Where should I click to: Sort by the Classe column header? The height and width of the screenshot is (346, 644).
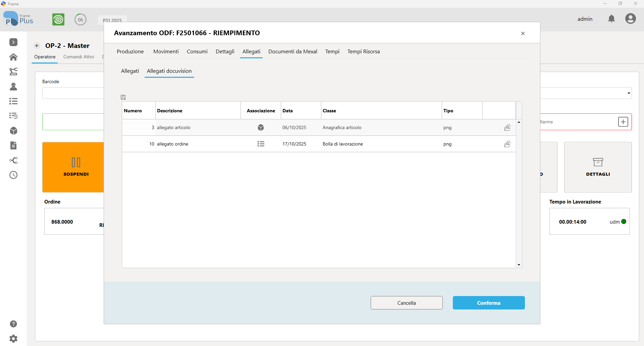coord(382,111)
